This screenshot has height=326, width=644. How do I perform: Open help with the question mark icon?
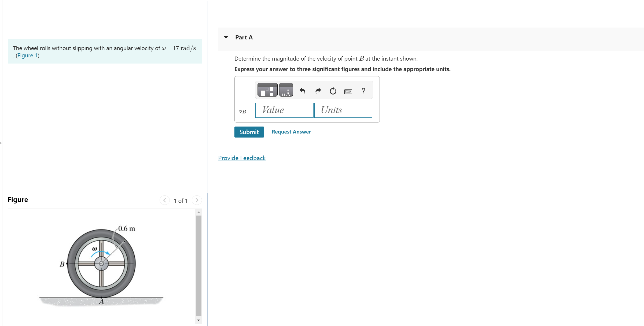pos(363,91)
